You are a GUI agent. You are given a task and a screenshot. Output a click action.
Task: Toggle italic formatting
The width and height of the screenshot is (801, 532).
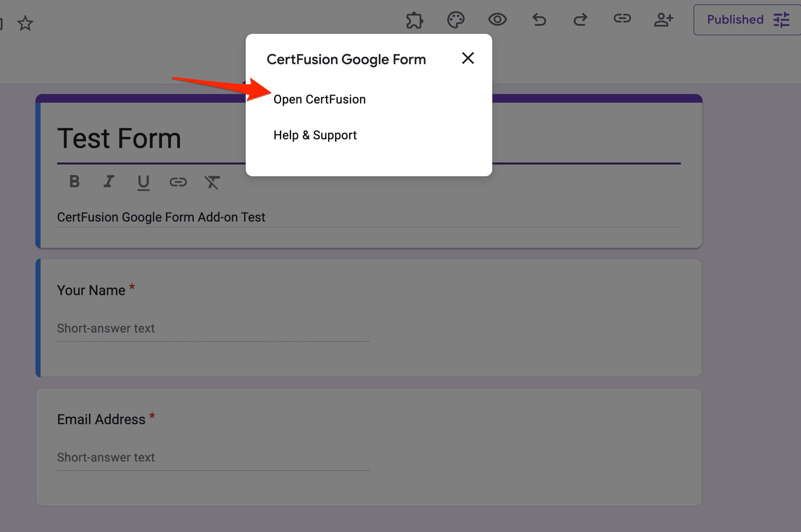pos(109,182)
